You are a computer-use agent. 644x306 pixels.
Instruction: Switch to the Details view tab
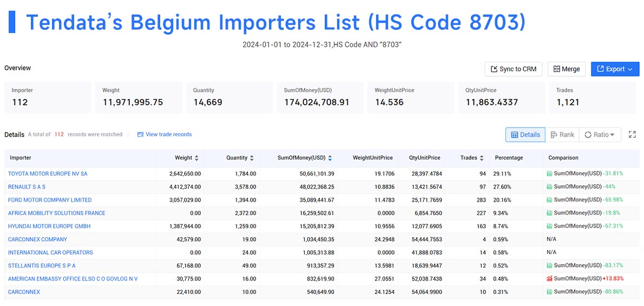coord(525,135)
